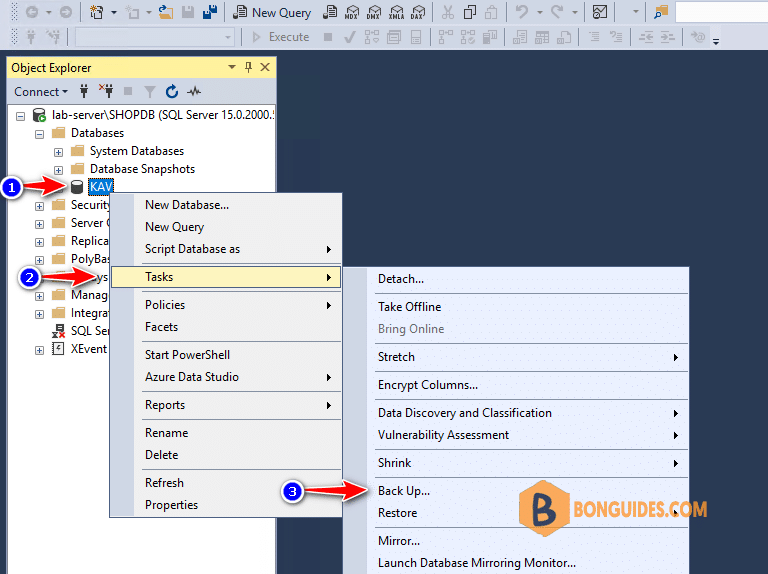768x574 pixels.
Task: Select Encrypt Columns... in Tasks submenu
Action: (x=516, y=385)
